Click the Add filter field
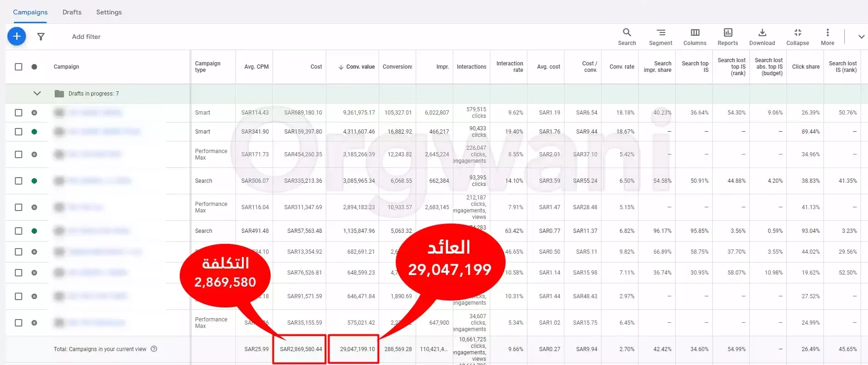868x365 pixels. 86,37
